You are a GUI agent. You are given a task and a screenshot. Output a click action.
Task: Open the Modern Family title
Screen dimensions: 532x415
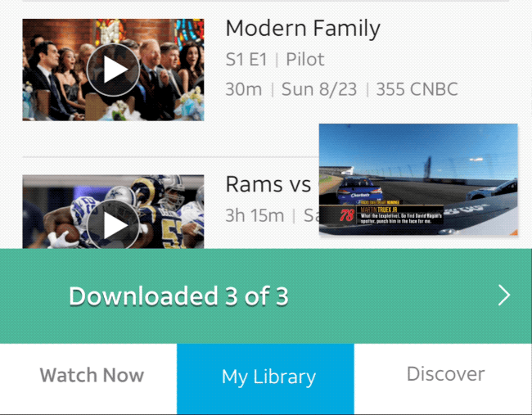point(302,29)
